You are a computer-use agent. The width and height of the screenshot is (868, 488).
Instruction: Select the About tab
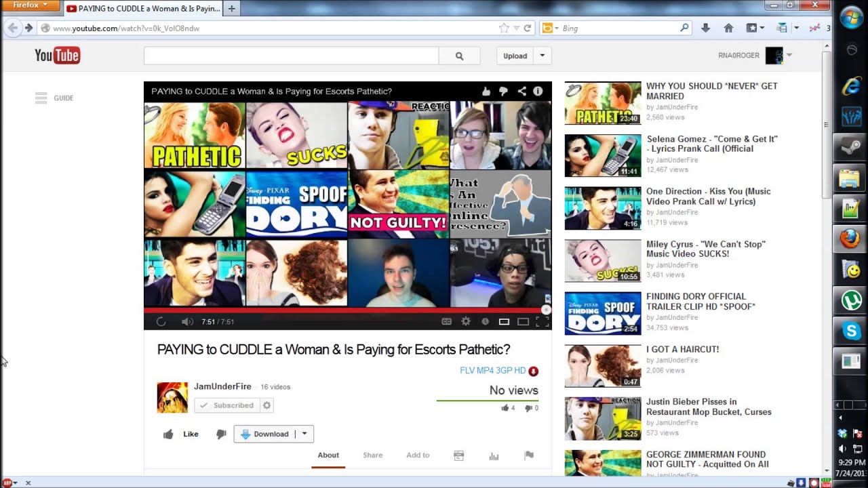[328, 455]
